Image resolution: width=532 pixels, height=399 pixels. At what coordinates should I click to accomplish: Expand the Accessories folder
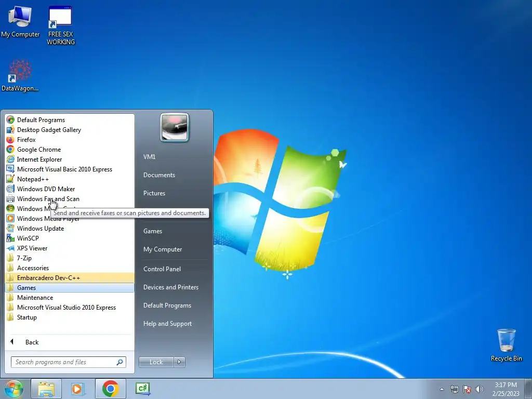coord(70,268)
